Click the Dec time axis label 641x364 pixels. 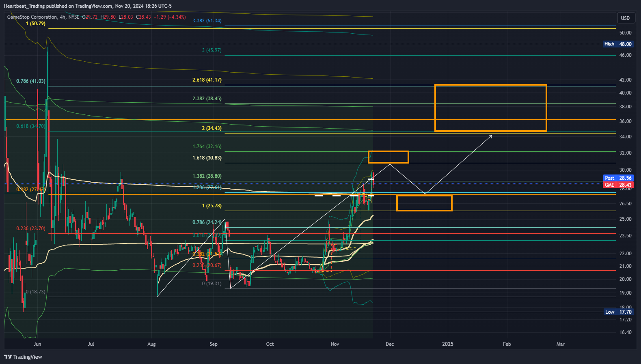click(x=390, y=344)
